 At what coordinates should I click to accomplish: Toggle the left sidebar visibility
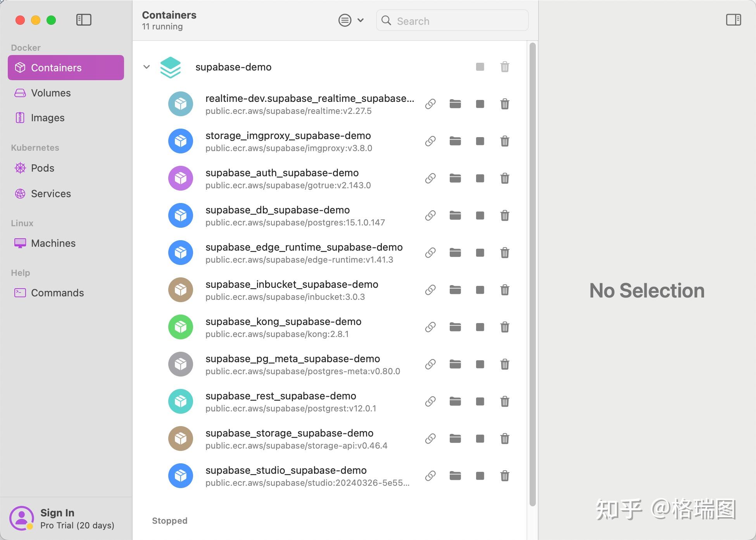(x=83, y=20)
